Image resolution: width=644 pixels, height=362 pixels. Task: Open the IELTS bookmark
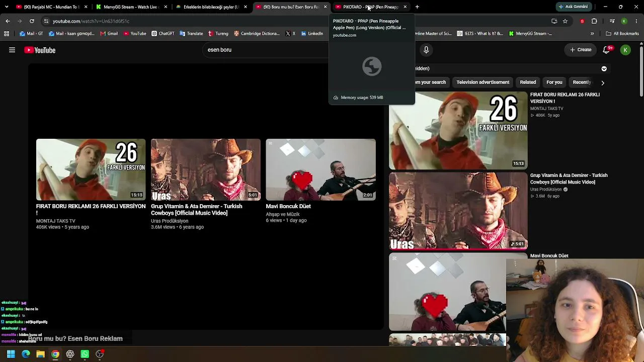(480, 34)
